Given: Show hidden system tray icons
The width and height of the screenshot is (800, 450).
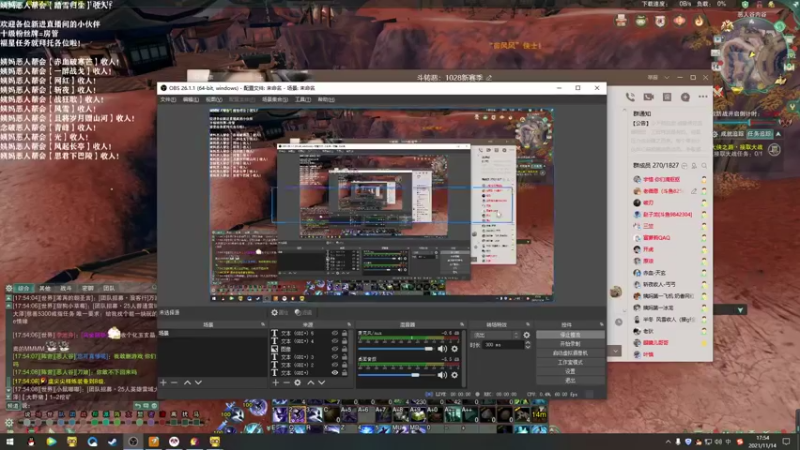Looking at the screenshot, I should pyautogui.click(x=668, y=442).
